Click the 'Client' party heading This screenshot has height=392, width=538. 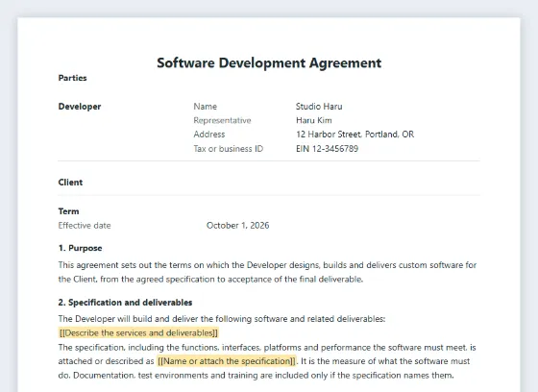[x=70, y=183]
